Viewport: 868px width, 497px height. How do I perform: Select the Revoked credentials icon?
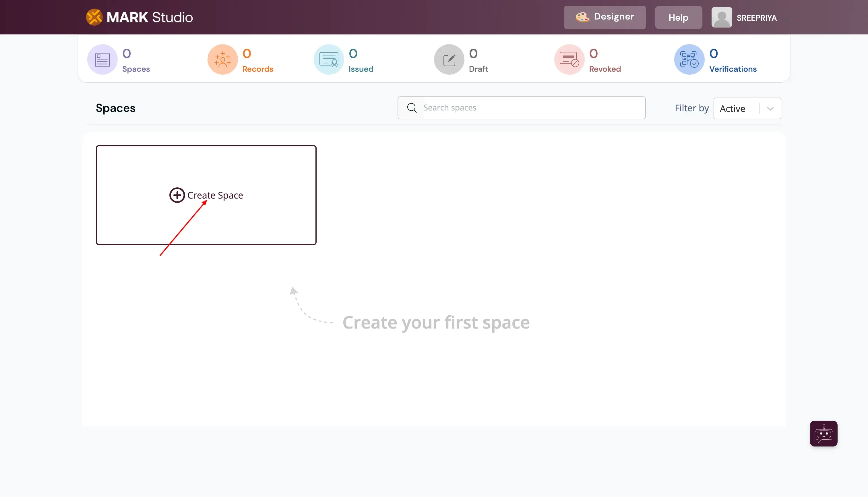[x=569, y=59]
